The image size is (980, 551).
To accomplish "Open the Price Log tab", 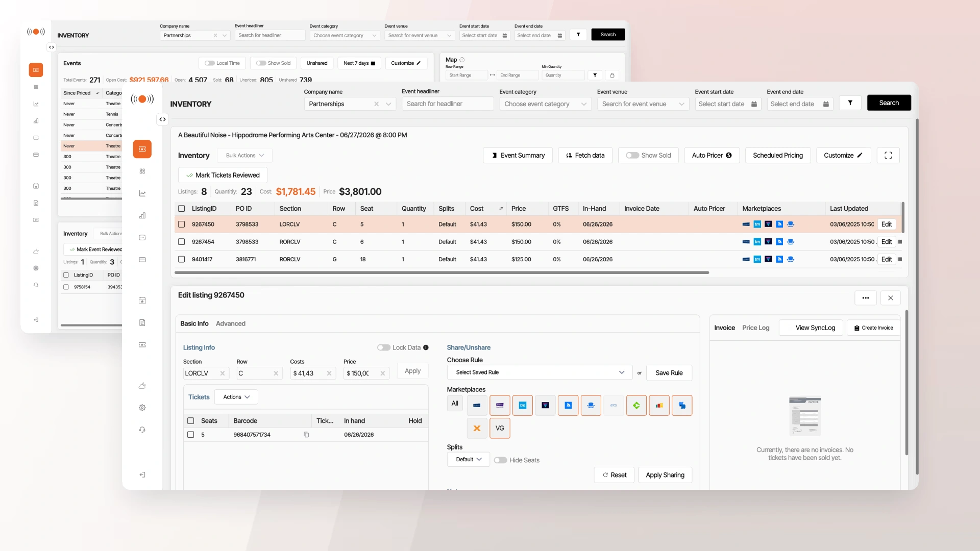I will tap(755, 328).
